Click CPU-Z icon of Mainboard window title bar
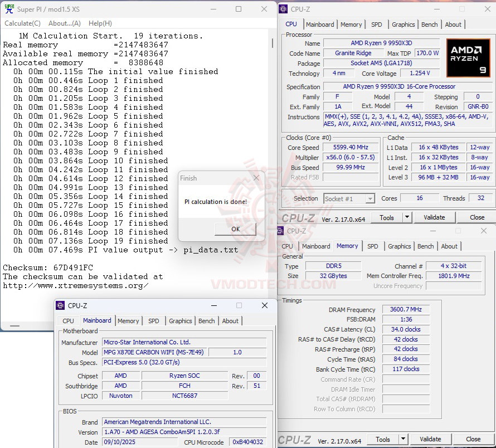The image size is (496, 448). point(60,305)
